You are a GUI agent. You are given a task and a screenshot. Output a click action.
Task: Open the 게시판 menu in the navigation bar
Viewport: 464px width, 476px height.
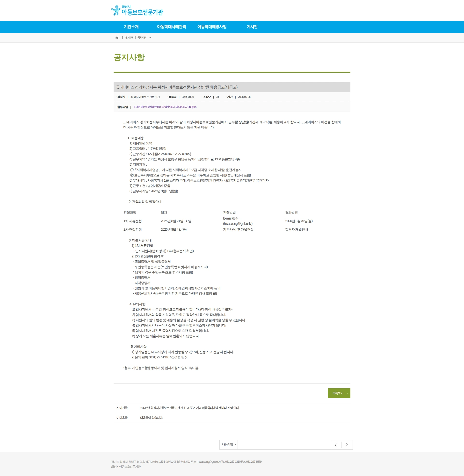click(252, 27)
